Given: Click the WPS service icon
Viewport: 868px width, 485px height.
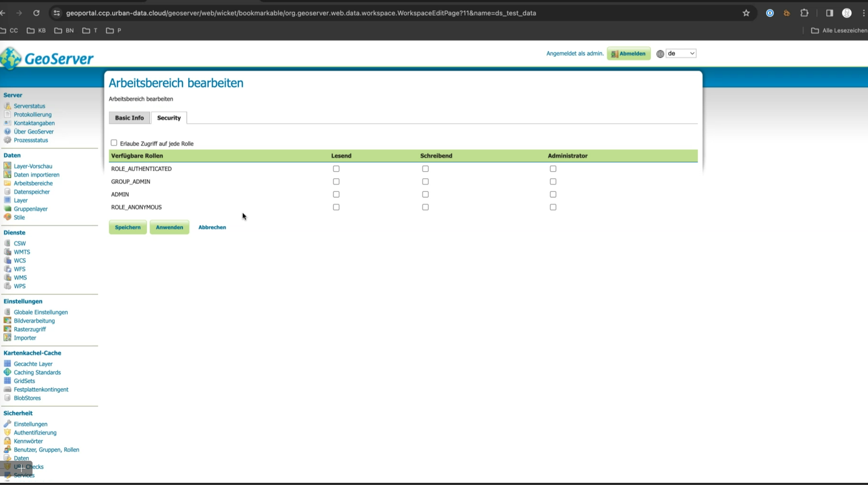Looking at the screenshot, I should [7, 286].
